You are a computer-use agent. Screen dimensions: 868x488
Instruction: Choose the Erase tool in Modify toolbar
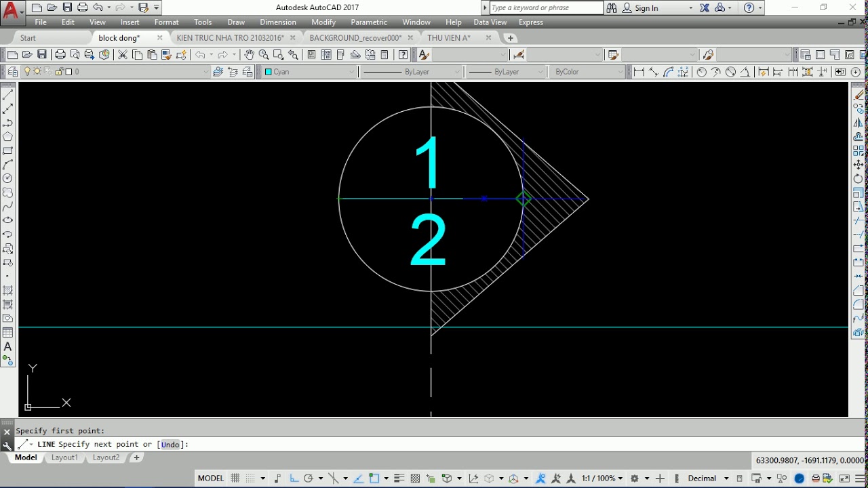[x=859, y=95]
